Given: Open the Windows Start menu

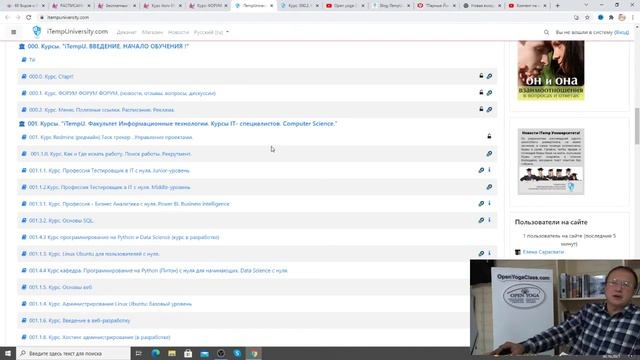Looking at the screenshot, I should pyautogui.click(x=8, y=353).
